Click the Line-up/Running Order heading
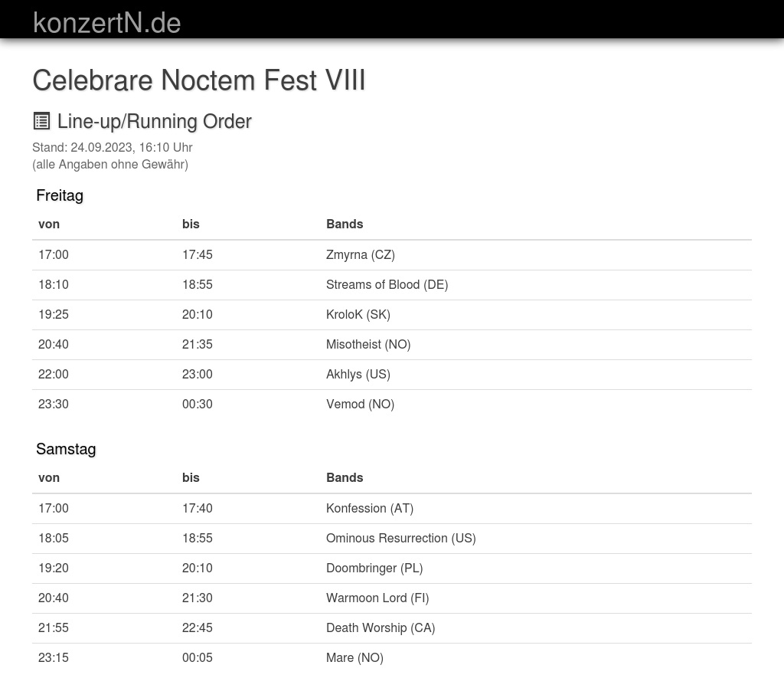The height and width of the screenshot is (688, 784). click(x=154, y=121)
